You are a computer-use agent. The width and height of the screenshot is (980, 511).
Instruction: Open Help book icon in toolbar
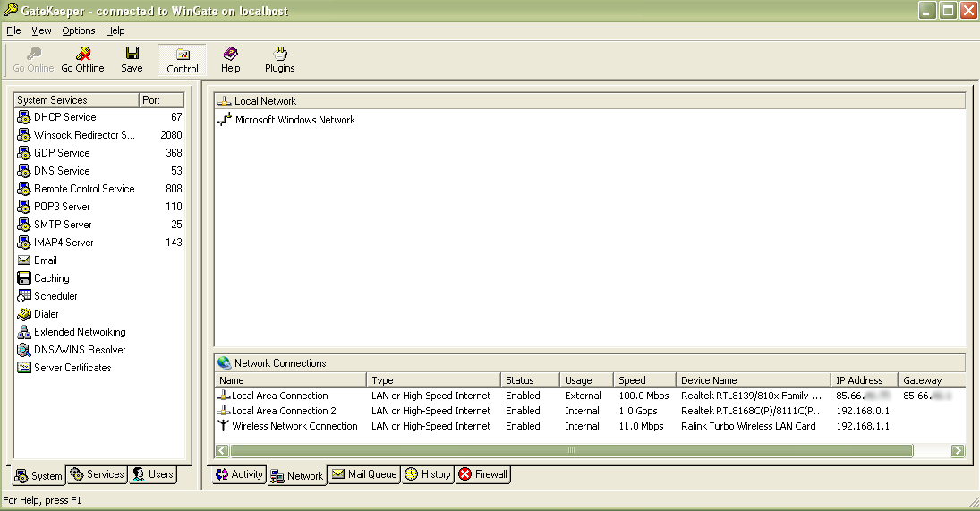click(x=231, y=53)
